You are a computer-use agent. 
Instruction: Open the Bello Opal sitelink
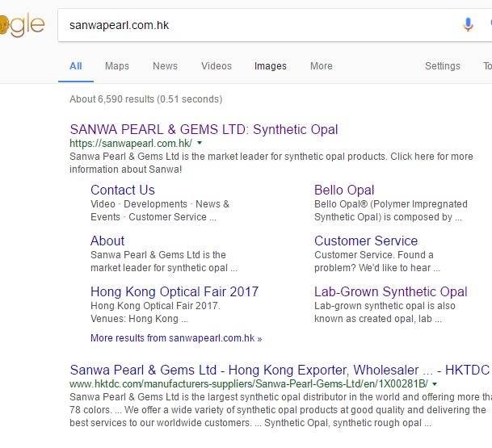coord(344,190)
